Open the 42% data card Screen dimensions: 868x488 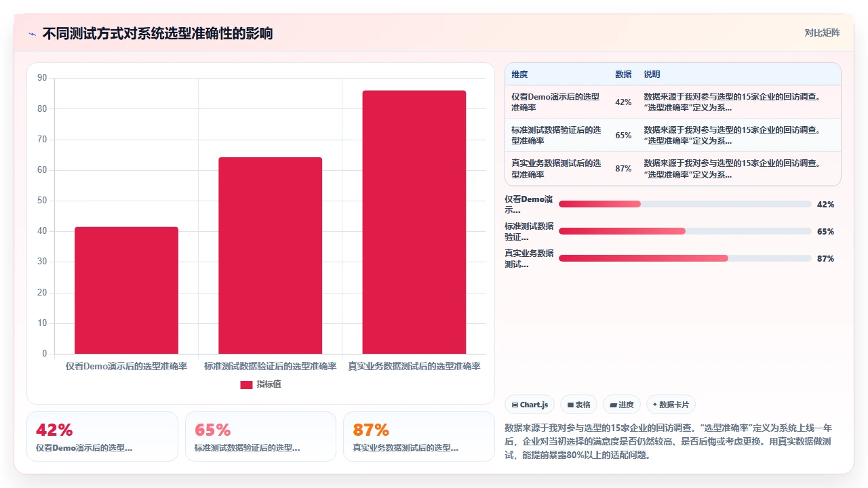click(102, 436)
